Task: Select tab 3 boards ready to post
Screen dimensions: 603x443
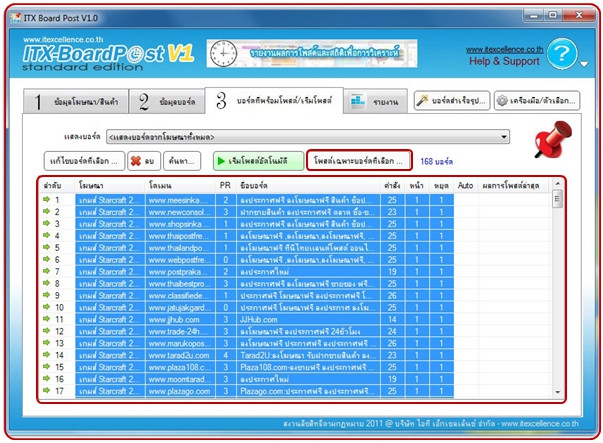Action: coord(274,101)
